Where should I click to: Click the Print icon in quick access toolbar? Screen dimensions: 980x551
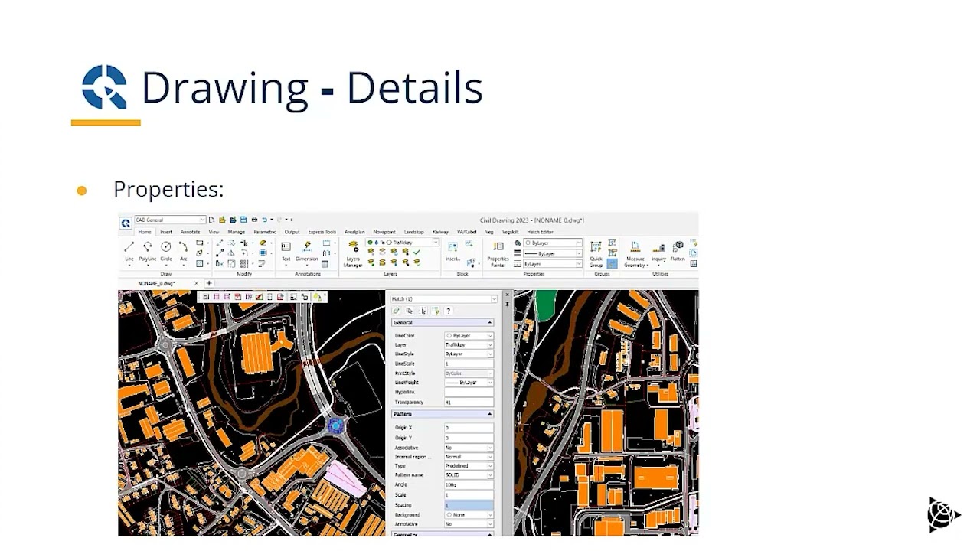coord(254,220)
